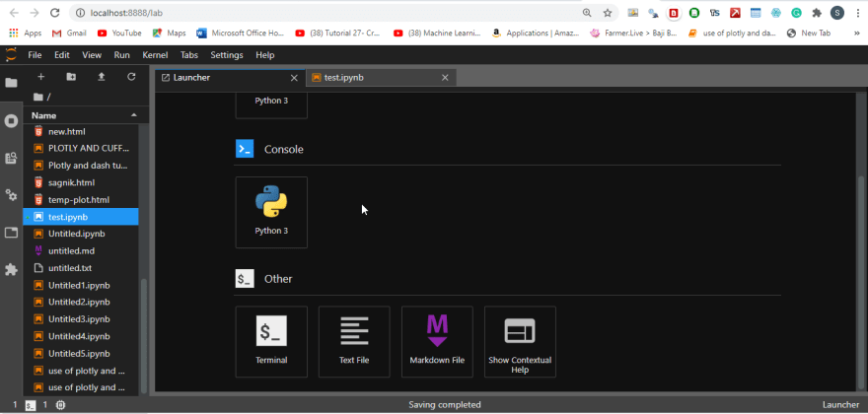Screen dimensions: 868x414
Task: Open the Tabs sidebar icon
Action: [x=11, y=233]
